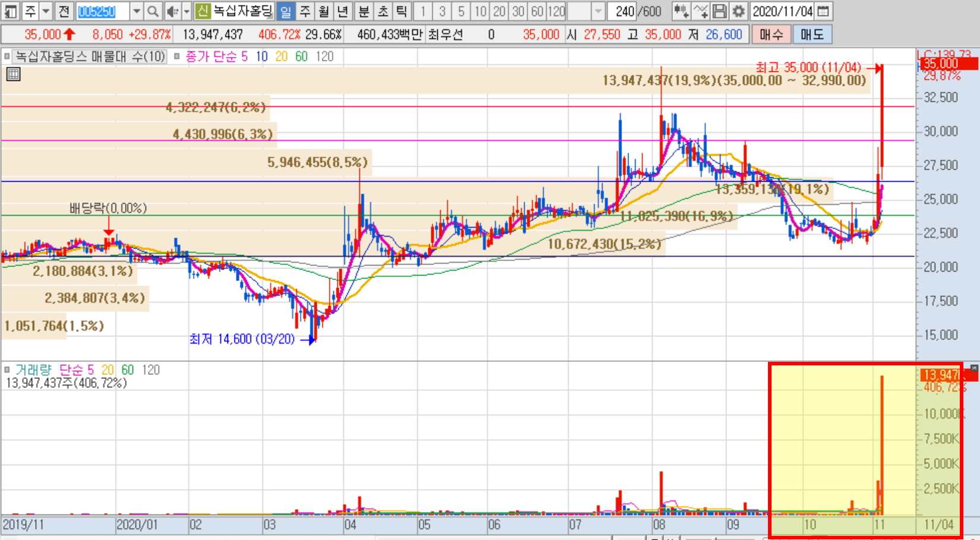Screen dimensions: 980x540
Task: Choose the 3 interval button
Action: (x=442, y=11)
